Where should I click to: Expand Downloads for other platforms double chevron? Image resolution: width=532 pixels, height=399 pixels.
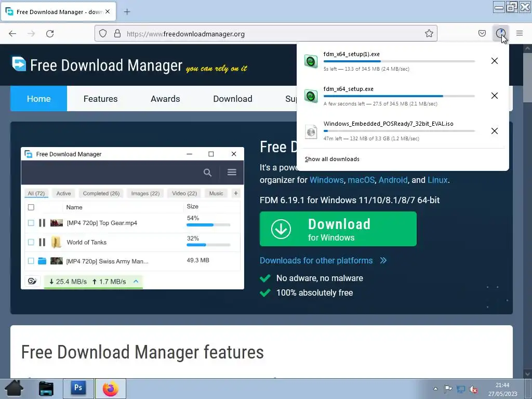pos(383,260)
